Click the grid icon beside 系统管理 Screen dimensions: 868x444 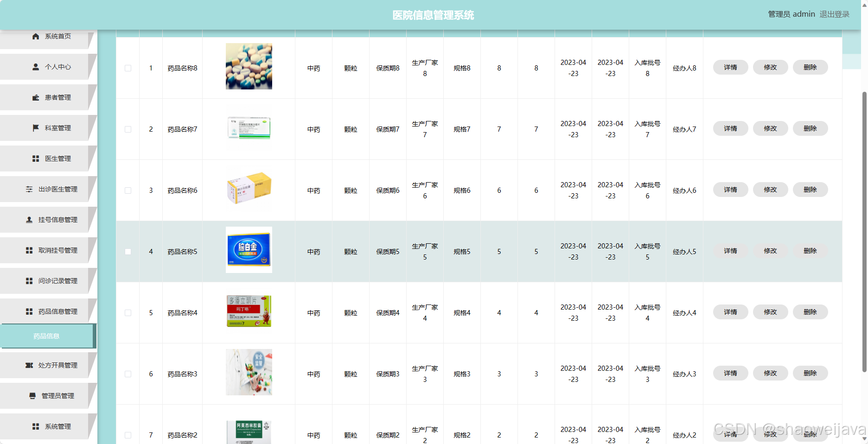36,426
